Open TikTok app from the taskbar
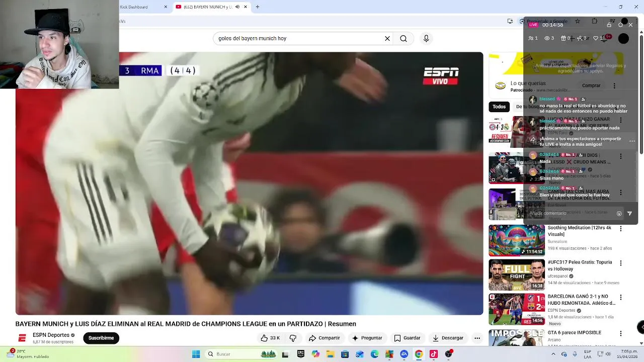Screen dimensions: 644x362 (433, 354)
